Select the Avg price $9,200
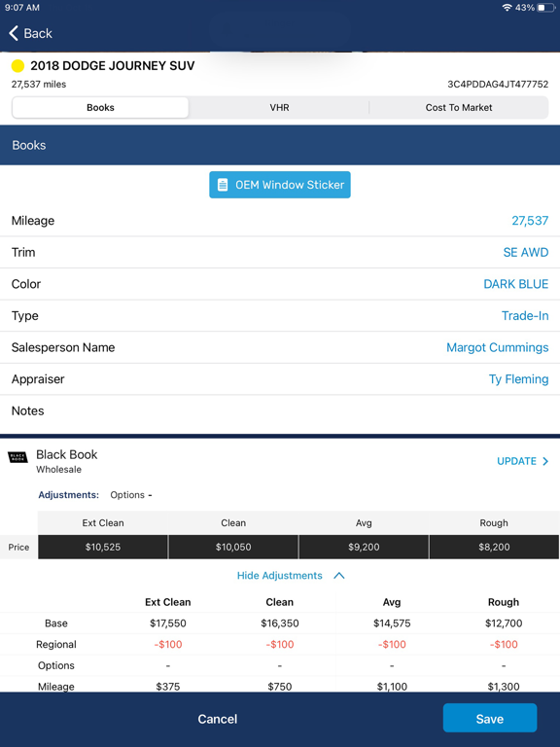This screenshot has height=747, width=560. point(364,547)
